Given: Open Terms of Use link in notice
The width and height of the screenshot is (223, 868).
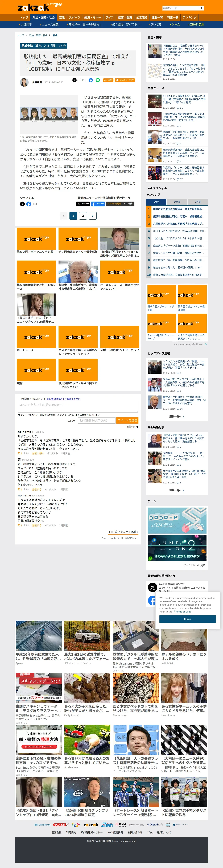Looking at the screenshot, I should (183, 612).
